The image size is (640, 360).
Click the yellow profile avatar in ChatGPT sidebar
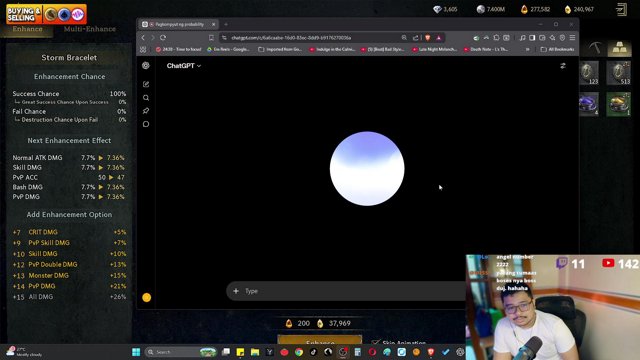tap(147, 298)
